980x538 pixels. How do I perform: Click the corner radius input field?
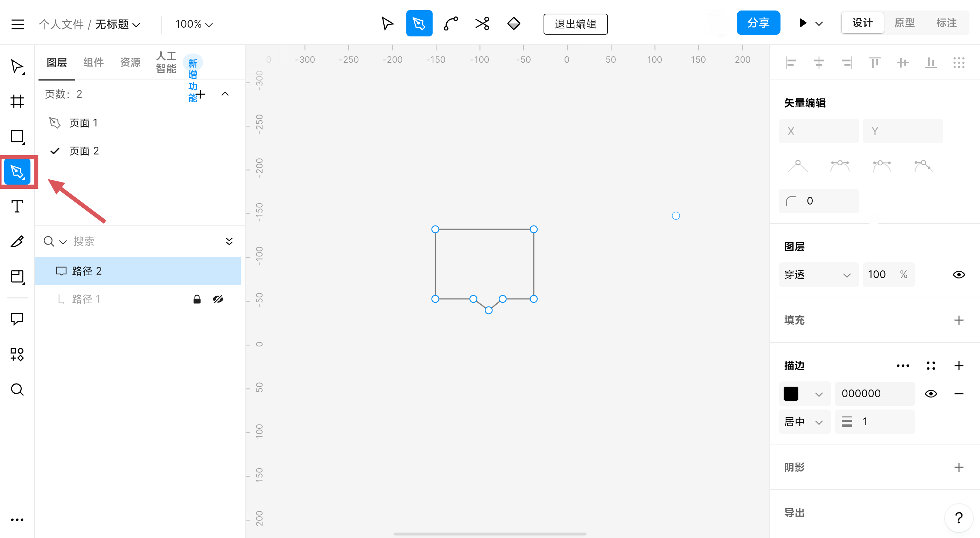click(819, 201)
